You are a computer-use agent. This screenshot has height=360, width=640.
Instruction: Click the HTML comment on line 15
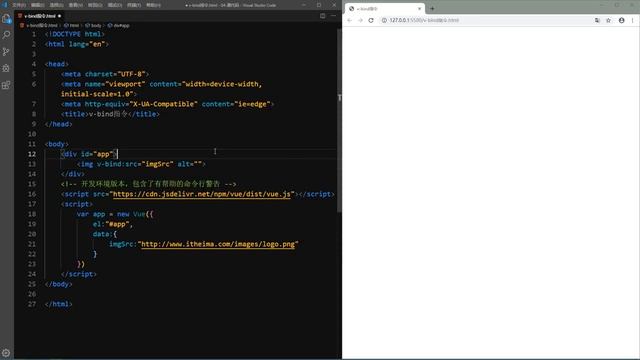149,184
